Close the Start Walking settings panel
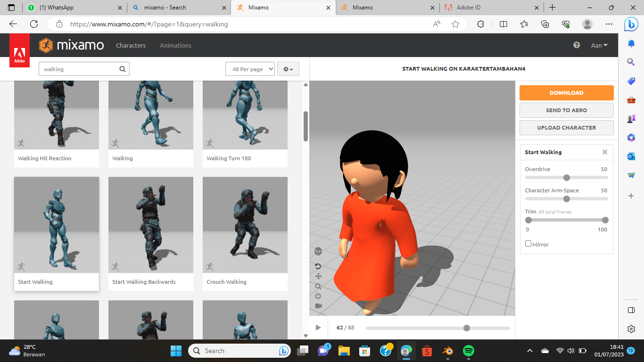Viewport: 644px width, 362px height. tap(605, 152)
